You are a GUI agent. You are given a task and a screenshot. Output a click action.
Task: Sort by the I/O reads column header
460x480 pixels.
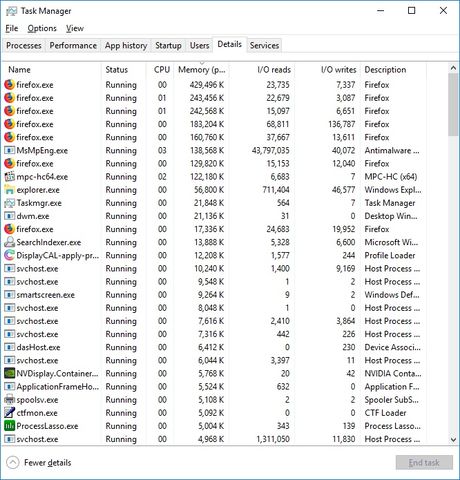click(x=262, y=70)
